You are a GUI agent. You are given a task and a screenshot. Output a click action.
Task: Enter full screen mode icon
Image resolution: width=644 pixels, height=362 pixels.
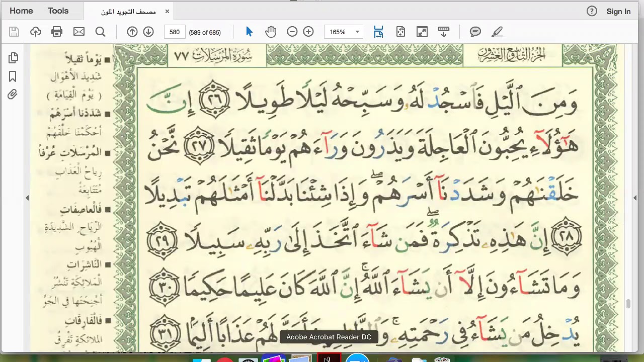point(422,32)
